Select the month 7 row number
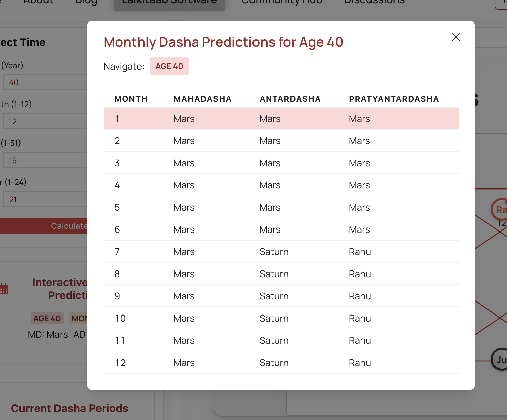 coord(117,252)
